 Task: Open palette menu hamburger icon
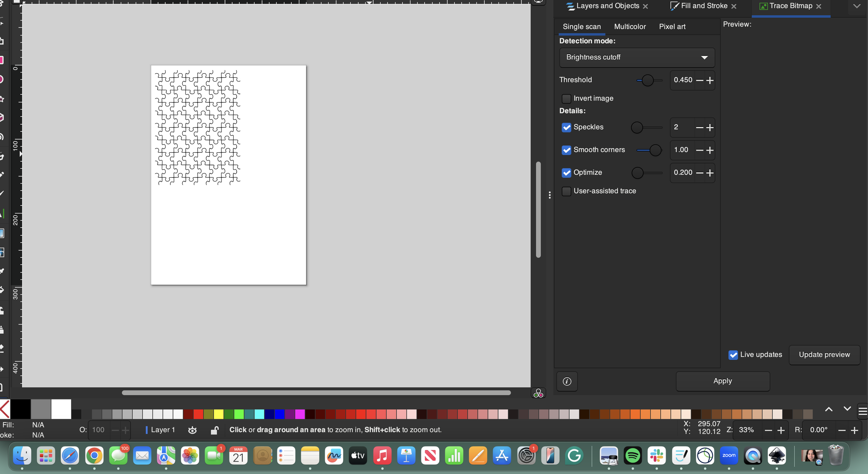click(862, 412)
